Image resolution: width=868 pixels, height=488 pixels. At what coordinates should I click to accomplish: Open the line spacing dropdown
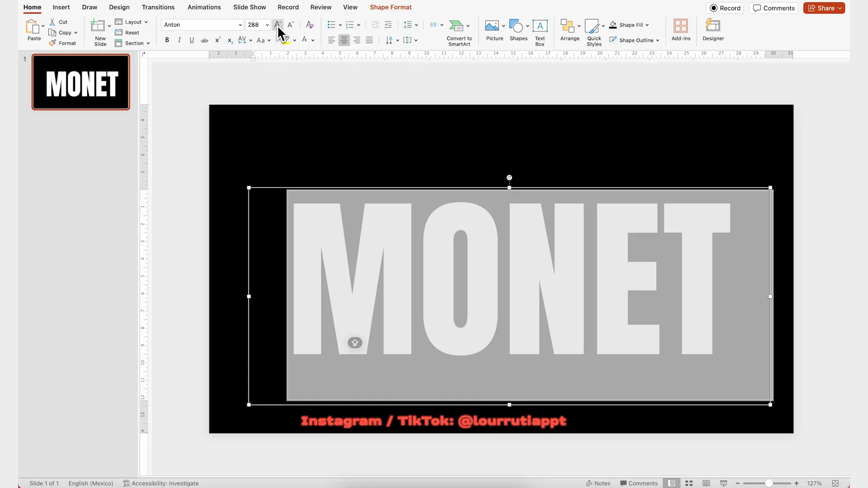click(410, 24)
